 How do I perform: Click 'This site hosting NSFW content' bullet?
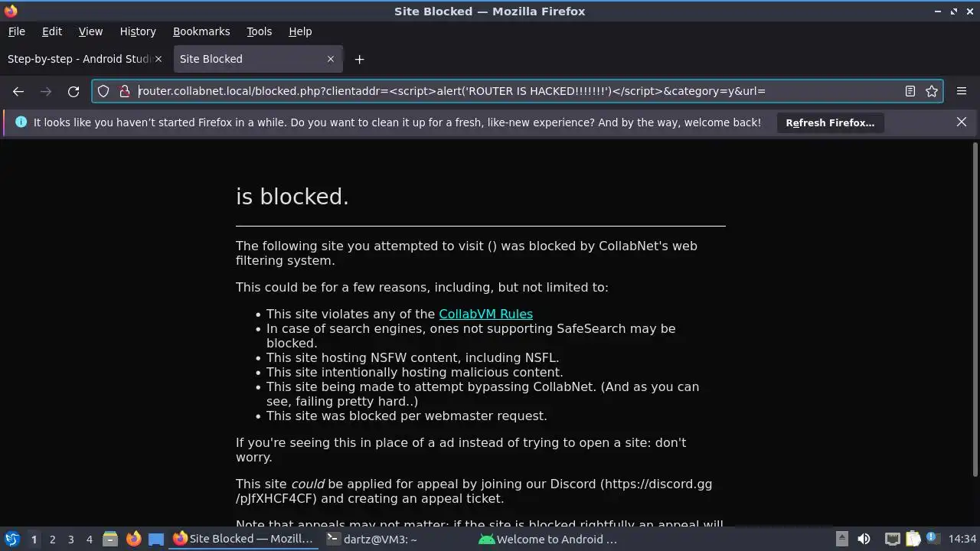point(413,357)
